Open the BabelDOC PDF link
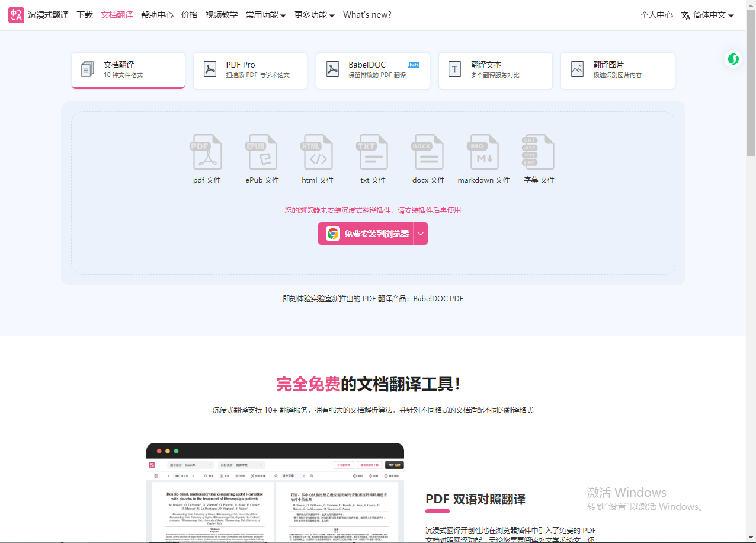The width and height of the screenshot is (756, 543). [438, 299]
